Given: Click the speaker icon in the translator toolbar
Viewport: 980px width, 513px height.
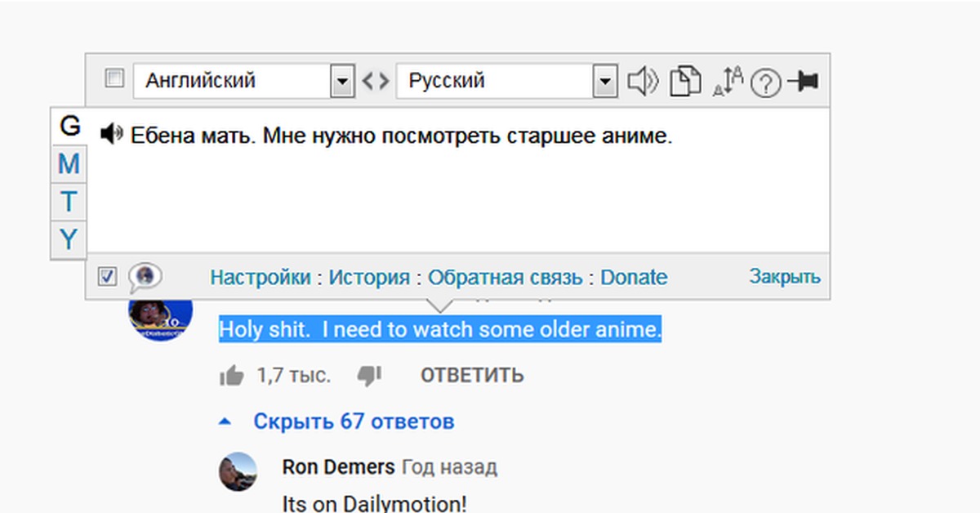Looking at the screenshot, I should (643, 82).
